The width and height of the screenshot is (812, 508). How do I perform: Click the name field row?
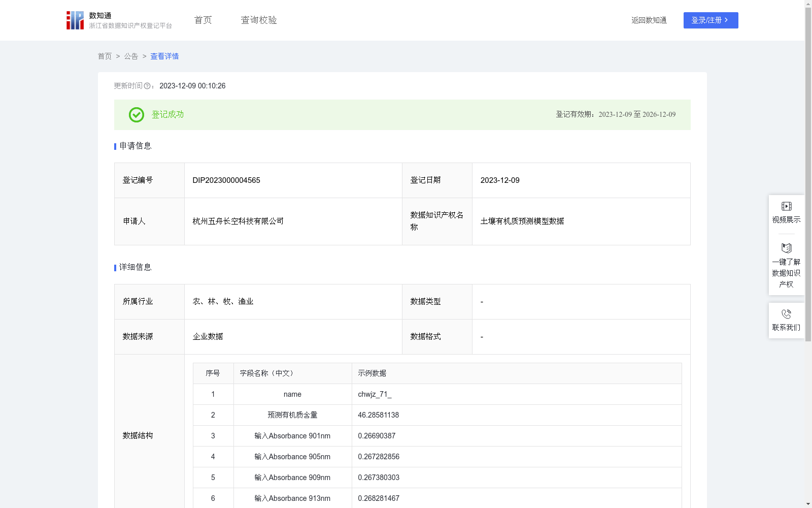437,394
